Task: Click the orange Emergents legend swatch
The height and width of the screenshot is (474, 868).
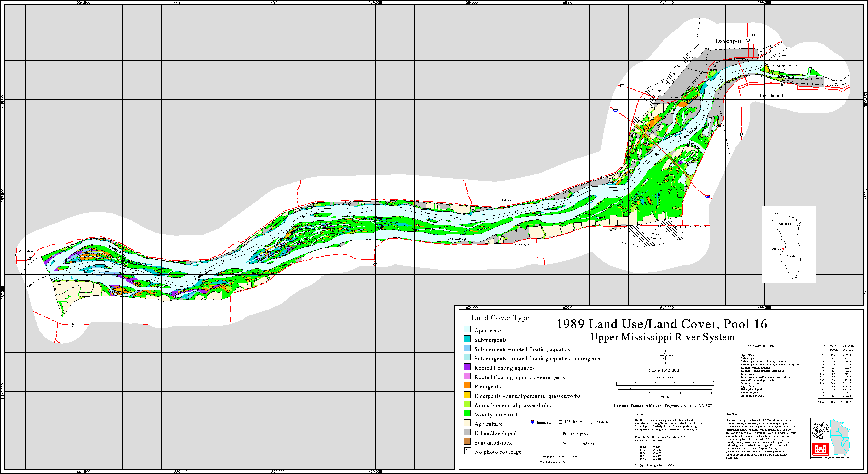Action: point(467,385)
